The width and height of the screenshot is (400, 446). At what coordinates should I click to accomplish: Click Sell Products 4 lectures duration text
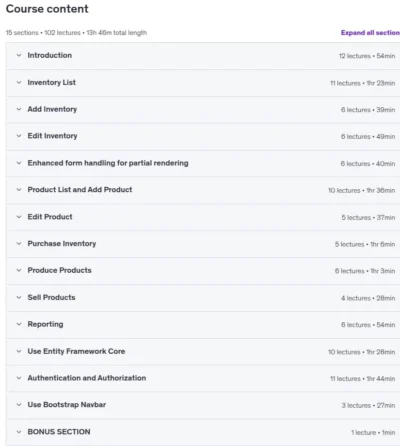pyautogui.click(x=368, y=298)
